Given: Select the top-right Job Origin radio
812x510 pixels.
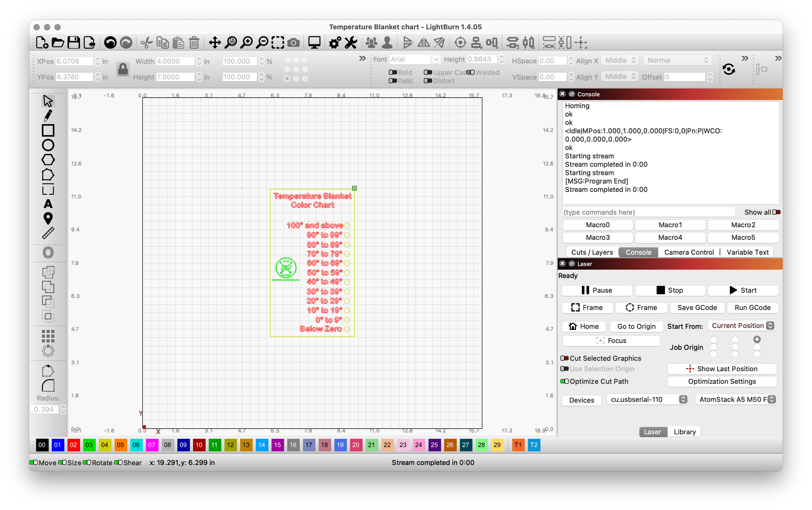Looking at the screenshot, I should pyautogui.click(x=757, y=339).
